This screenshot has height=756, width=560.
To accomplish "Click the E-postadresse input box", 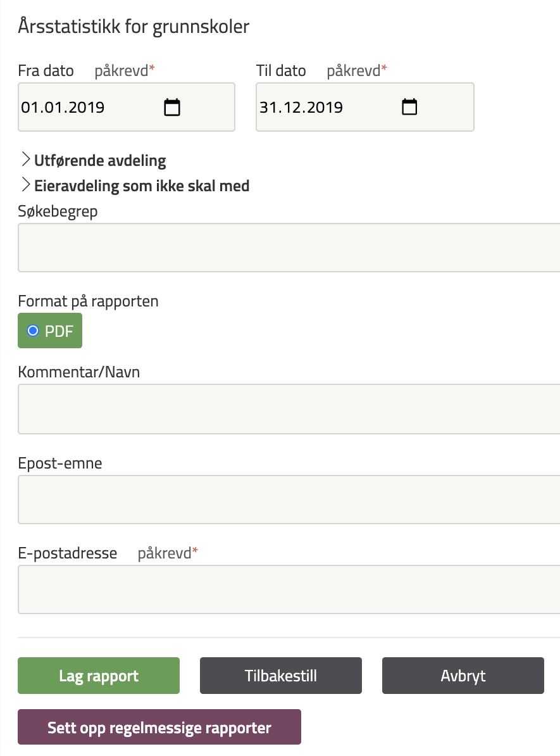I will 289,589.
